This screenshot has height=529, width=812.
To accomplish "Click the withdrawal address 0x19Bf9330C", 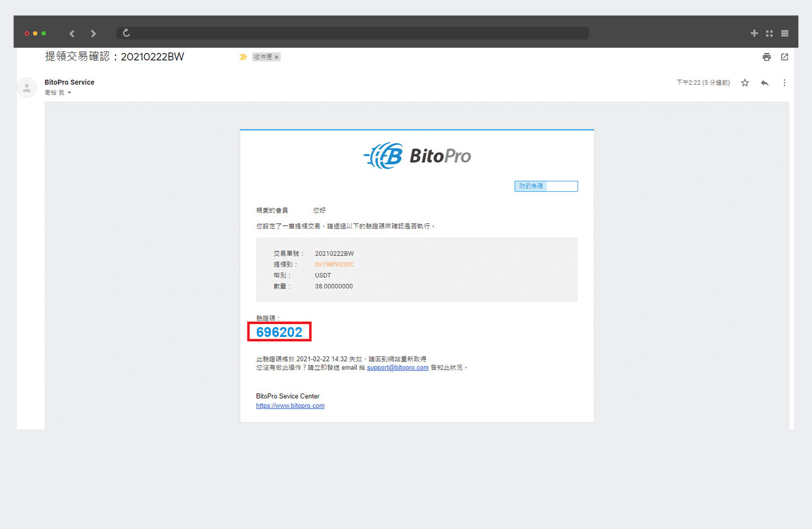I will (334, 264).
